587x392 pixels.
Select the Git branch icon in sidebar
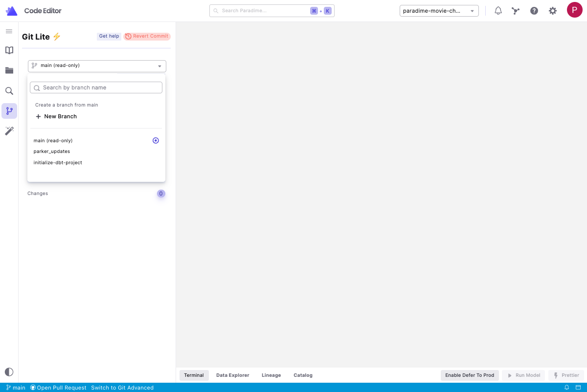(x=9, y=111)
